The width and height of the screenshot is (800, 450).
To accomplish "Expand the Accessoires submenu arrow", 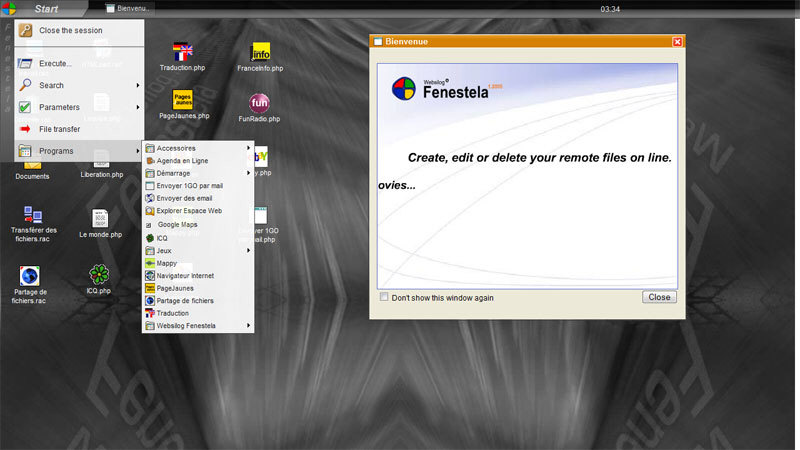I will pyautogui.click(x=248, y=148).
